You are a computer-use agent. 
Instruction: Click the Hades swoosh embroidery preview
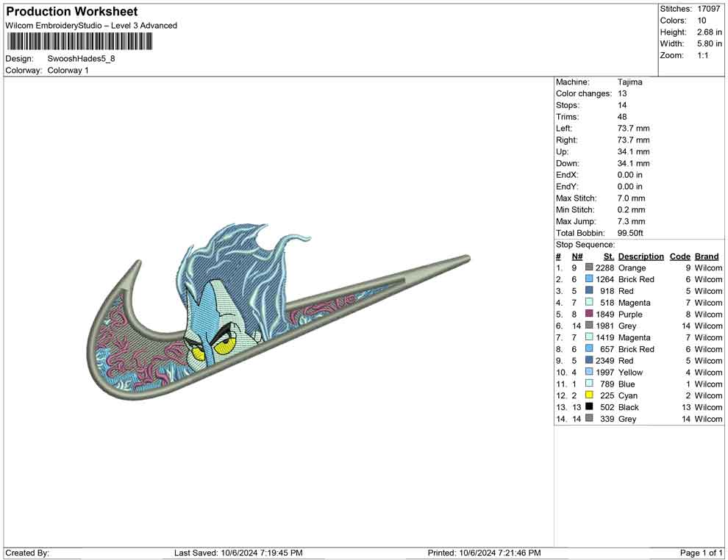[279, 312]
